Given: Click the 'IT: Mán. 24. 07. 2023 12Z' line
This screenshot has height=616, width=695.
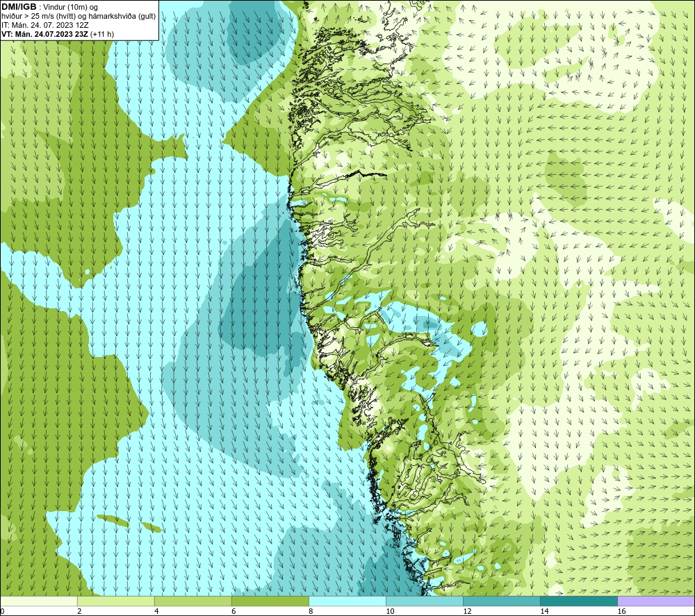Looking at the screenshot, I should (x=44, y=25).
